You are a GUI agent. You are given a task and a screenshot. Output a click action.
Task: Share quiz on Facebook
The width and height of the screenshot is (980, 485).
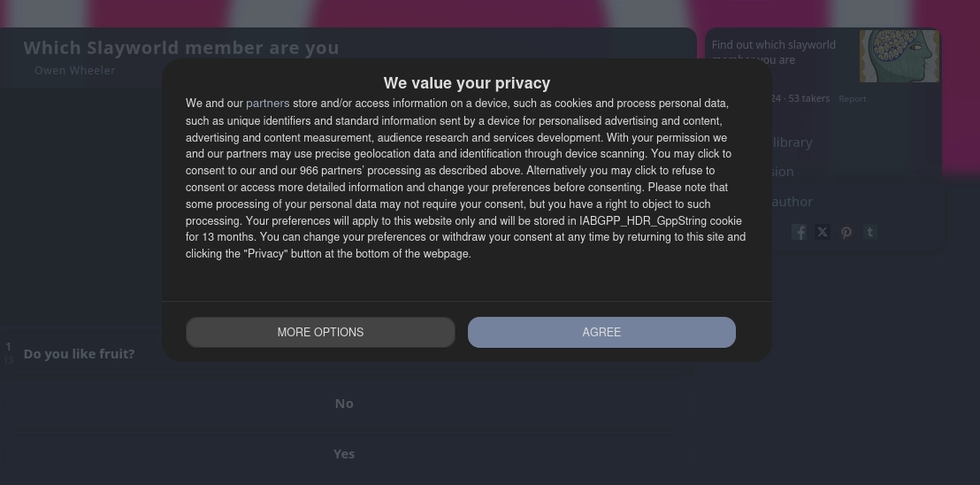tap(799, 232)
